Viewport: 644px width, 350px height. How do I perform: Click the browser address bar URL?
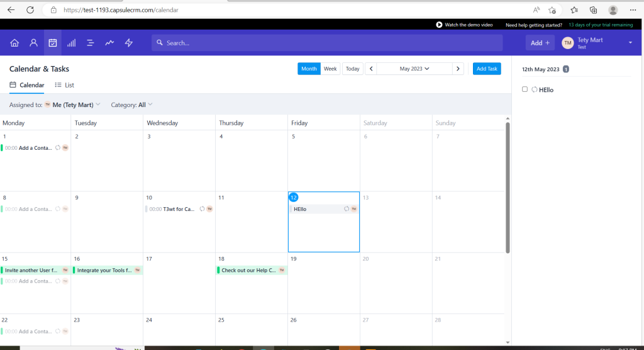[121, 10]
